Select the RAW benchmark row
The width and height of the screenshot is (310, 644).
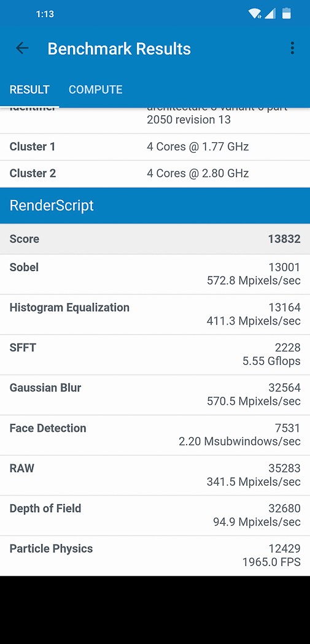pyautogui.click(x=155, y=475)
